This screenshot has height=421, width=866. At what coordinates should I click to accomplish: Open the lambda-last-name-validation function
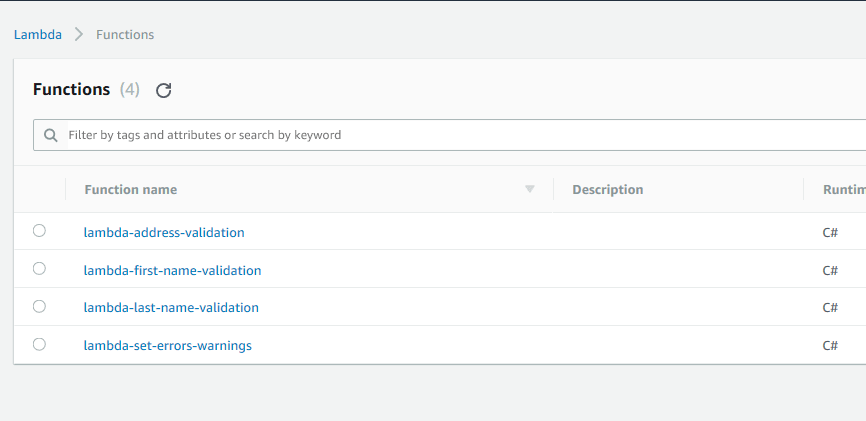click(x=171, y=307)
